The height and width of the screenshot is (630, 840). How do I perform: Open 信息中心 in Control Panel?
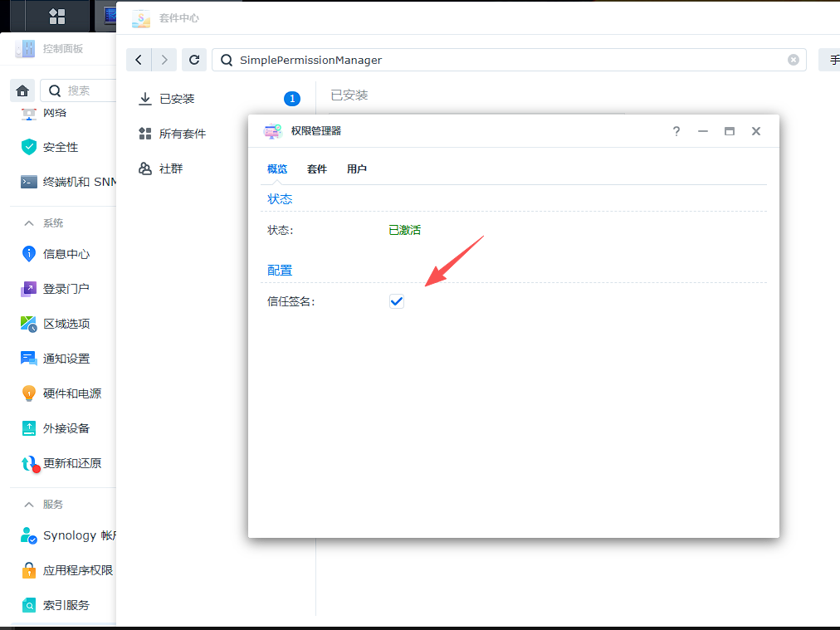point(66,254)
